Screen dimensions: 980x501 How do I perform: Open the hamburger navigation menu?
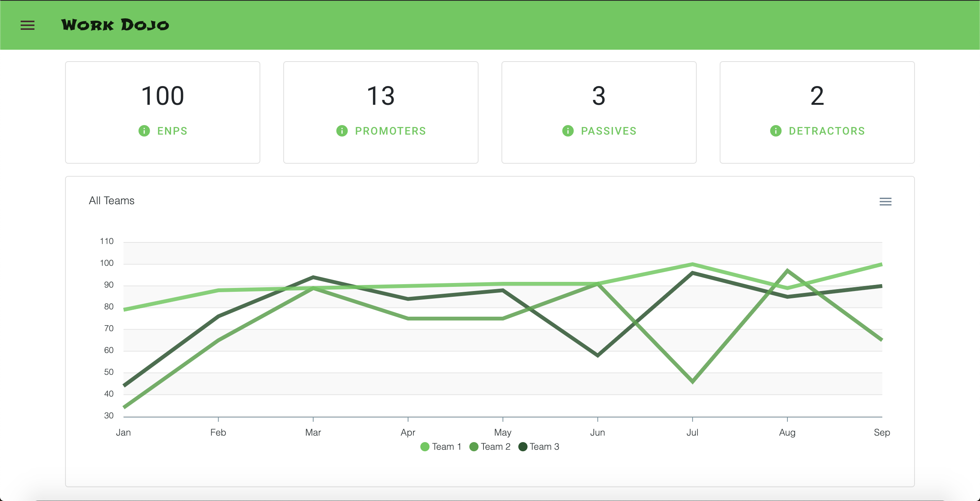point(27,25)
